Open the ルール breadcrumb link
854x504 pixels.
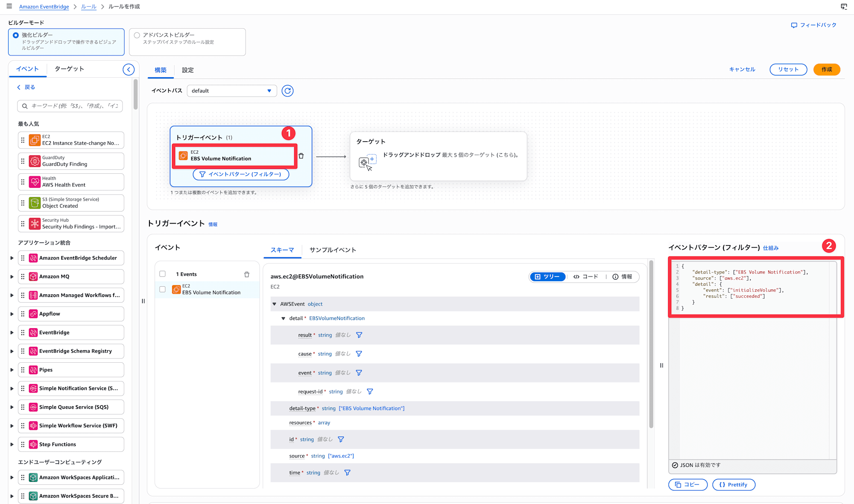88,6
